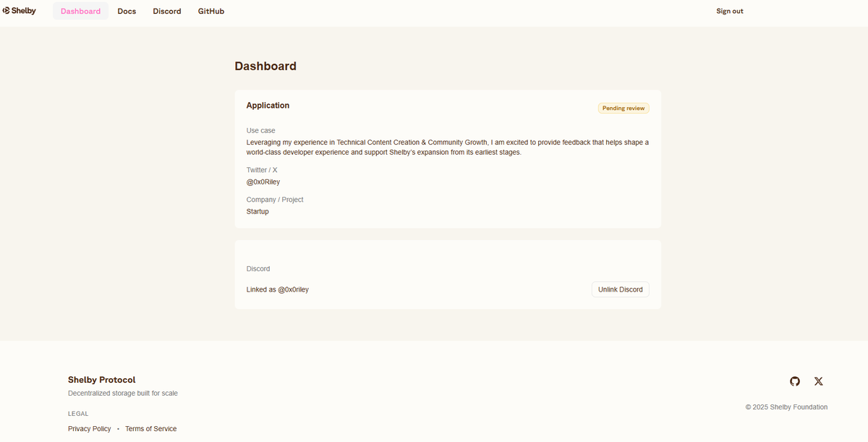Screen dimensions: 868x442
Task: Open the Docs nav item
Action: [x=127, y=11]
